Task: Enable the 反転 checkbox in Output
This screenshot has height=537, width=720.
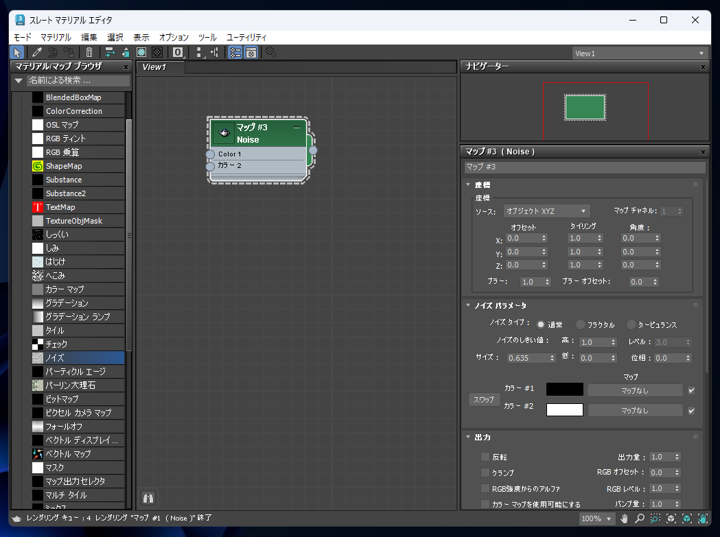Action: pos(485,457)
